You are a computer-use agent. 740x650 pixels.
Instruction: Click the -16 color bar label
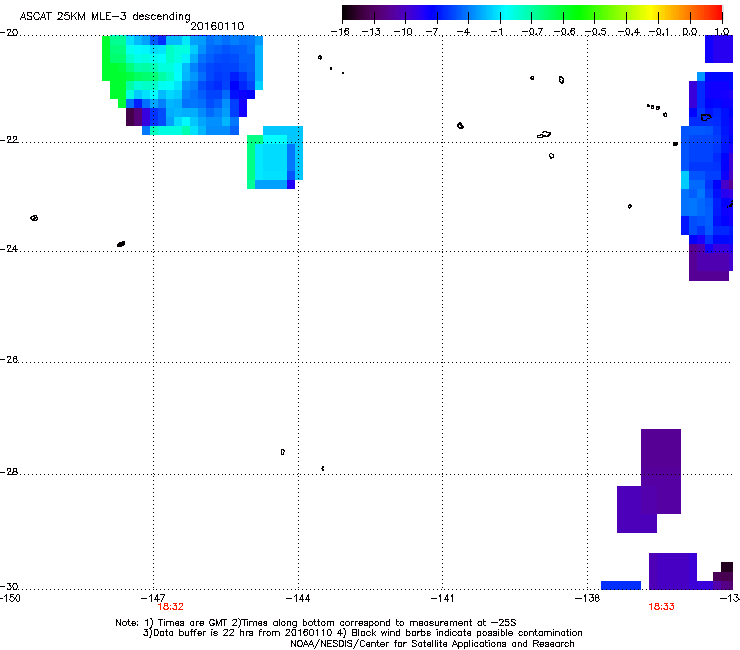pyautogui.click(x=340, y=32)
